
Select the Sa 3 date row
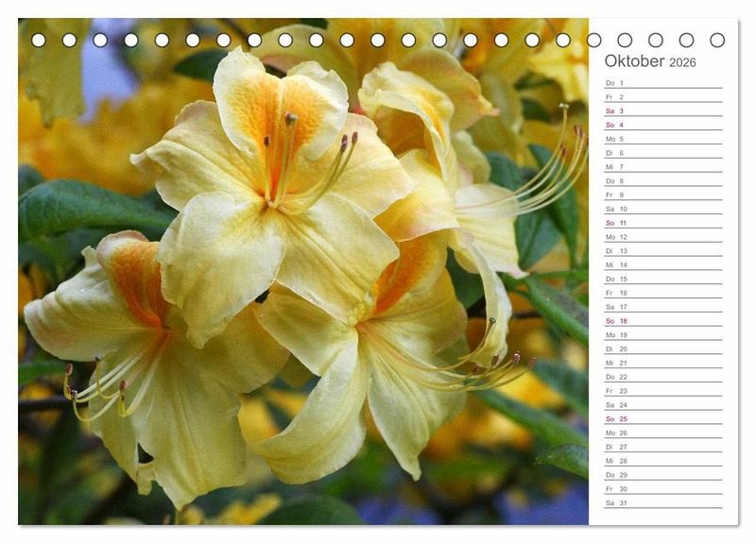point(662,110)
